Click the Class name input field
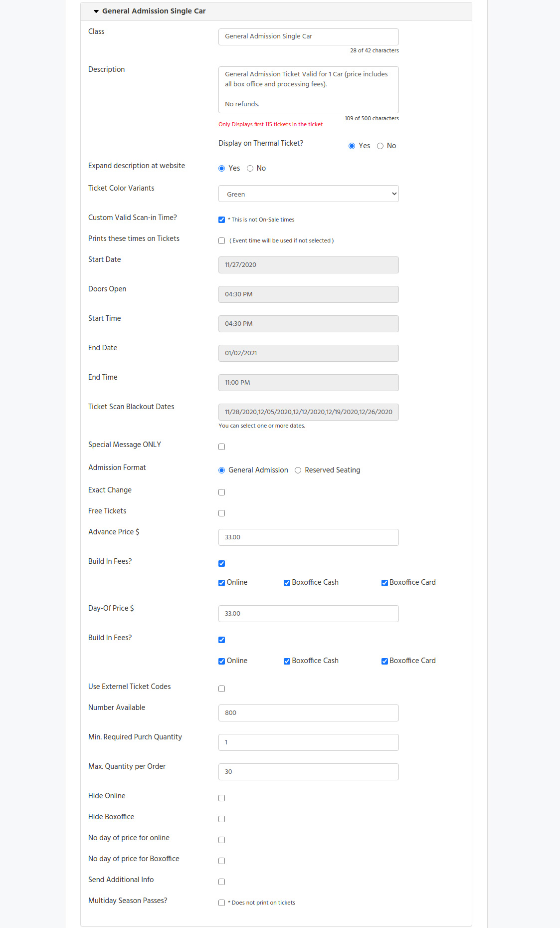560x928 pixels. pyautogui.click(x=308, y=36)
